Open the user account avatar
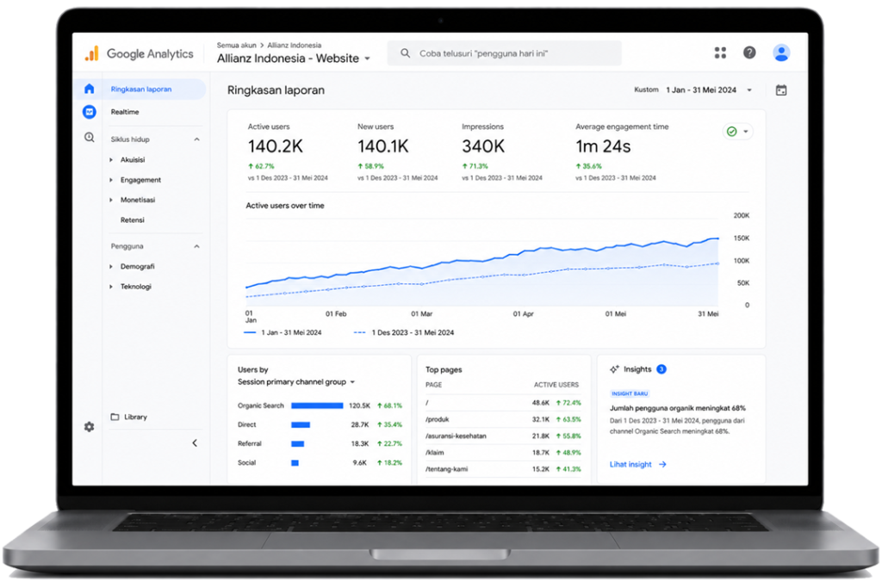Viewport: 882px width, 588px height. (x=780, y=53)
